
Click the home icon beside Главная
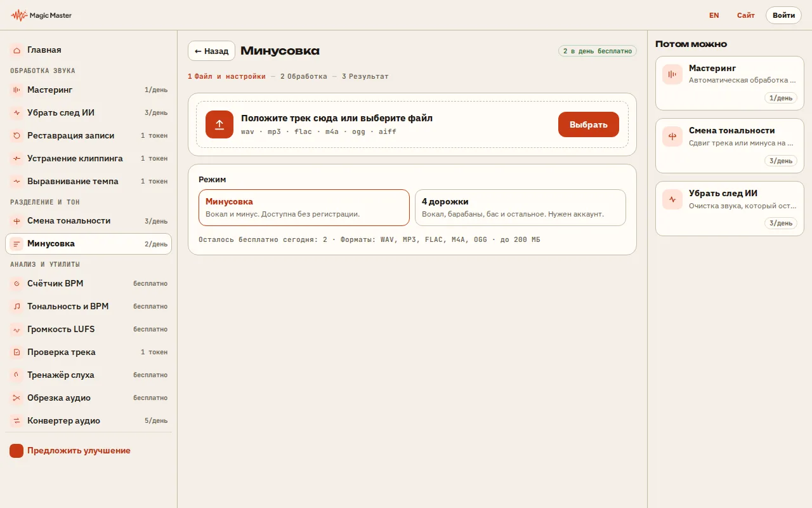(16, 50)
